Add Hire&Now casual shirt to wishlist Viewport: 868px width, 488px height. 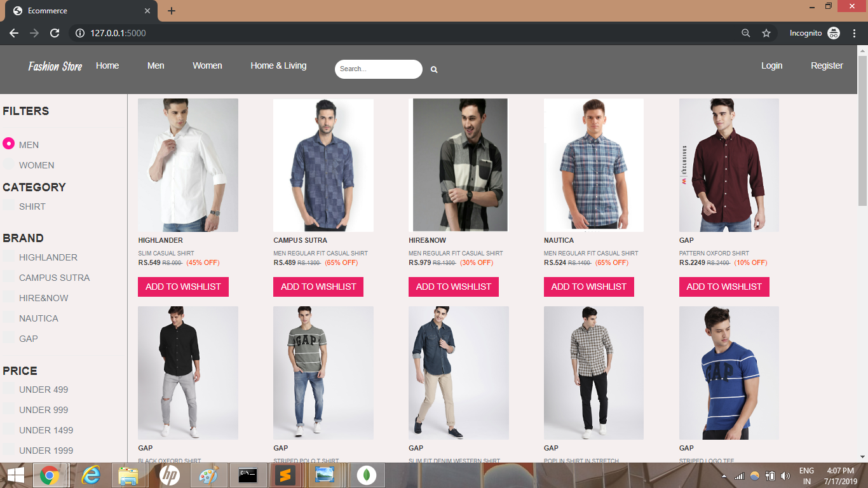click(x=454, y=287)
